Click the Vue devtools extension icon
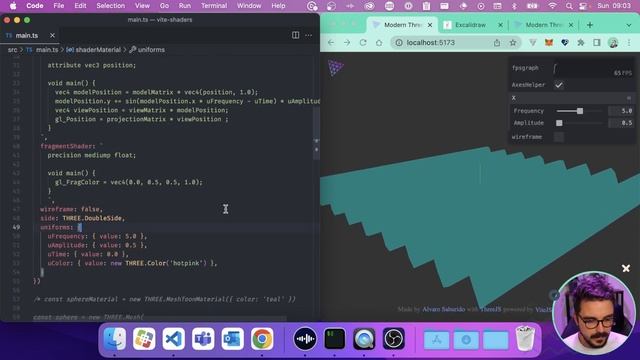 [533, 42]
